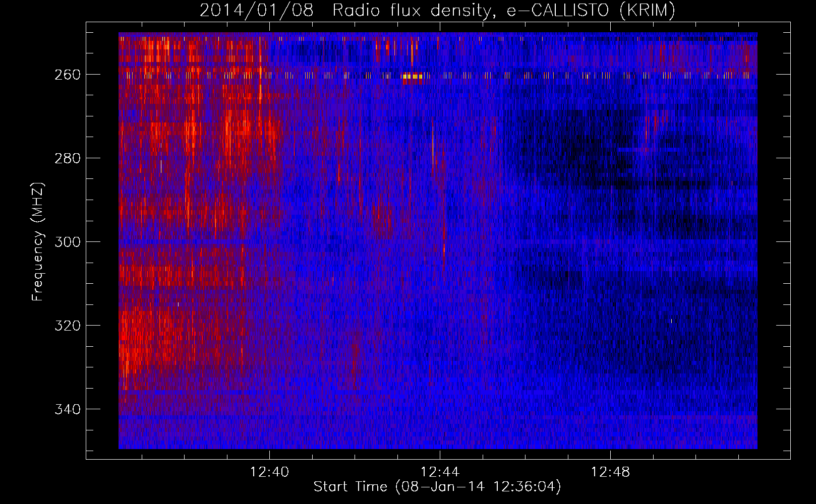
Task: Click the 12:48 time tick label
Action: (x=611, y=472)
